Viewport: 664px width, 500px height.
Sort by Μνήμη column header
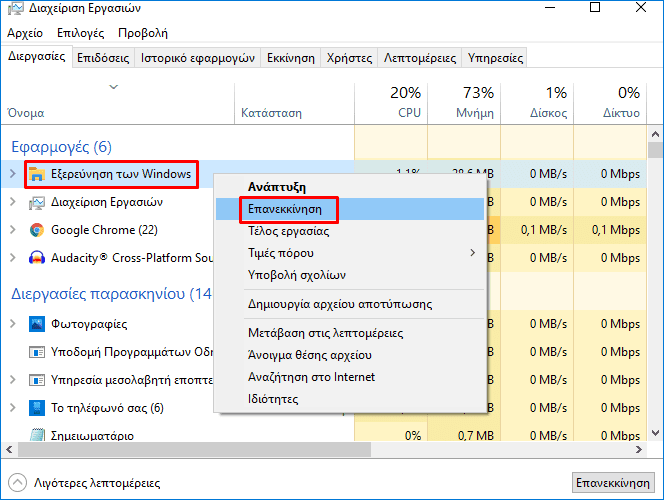click(464, 104)
